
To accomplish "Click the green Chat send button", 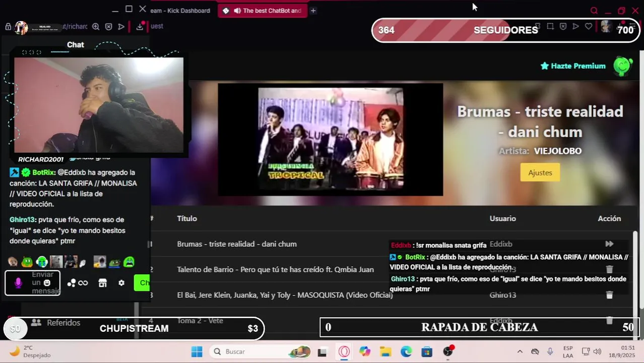I will (142, 283).
